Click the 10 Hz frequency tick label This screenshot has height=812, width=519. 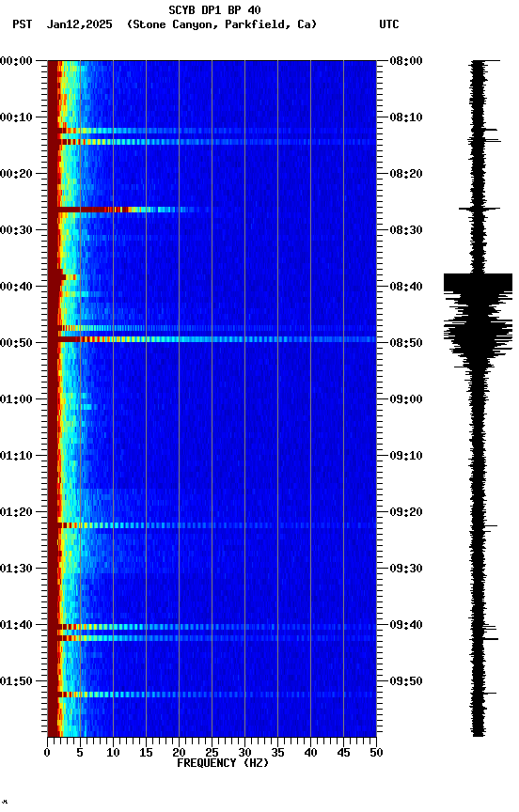tap(113, 753)
